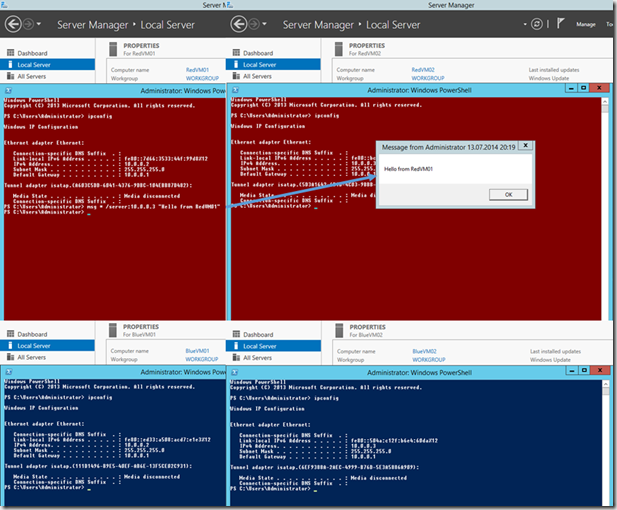Image resolution: width=617 pixels, height=510 pixels.
Task: Go back in RedVM02 Server Manager window
Action: click(239, 24)
